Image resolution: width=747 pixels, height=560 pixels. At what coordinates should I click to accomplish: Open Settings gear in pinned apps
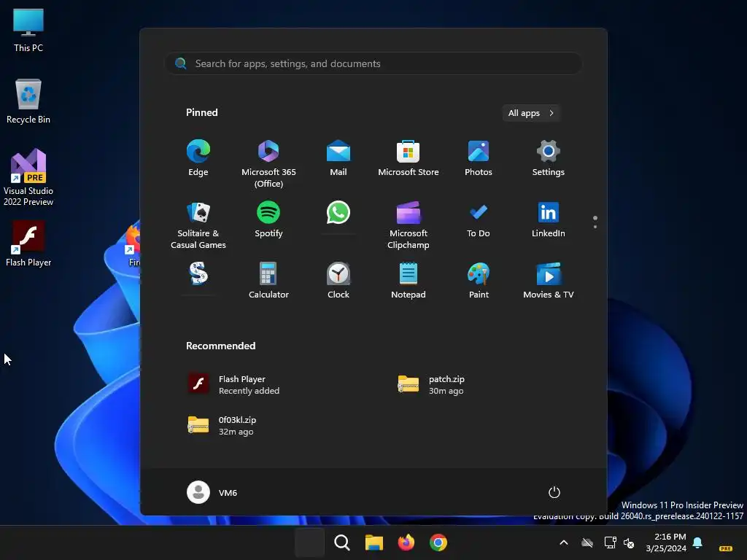coord(549,158)
